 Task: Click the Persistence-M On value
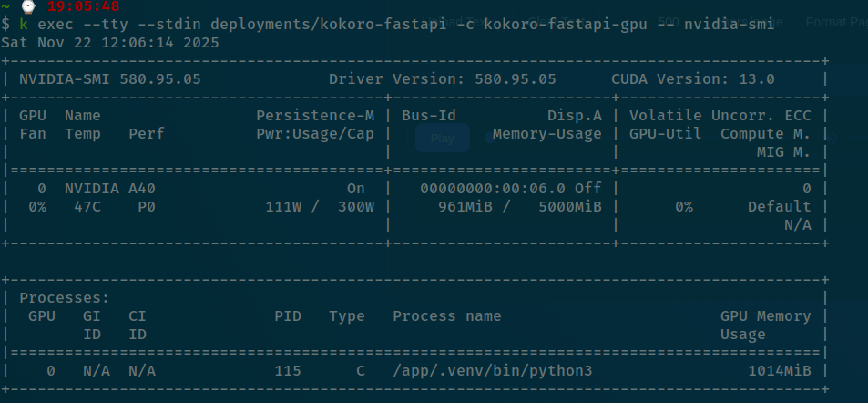pyautogui.click(x=355, y=189)
